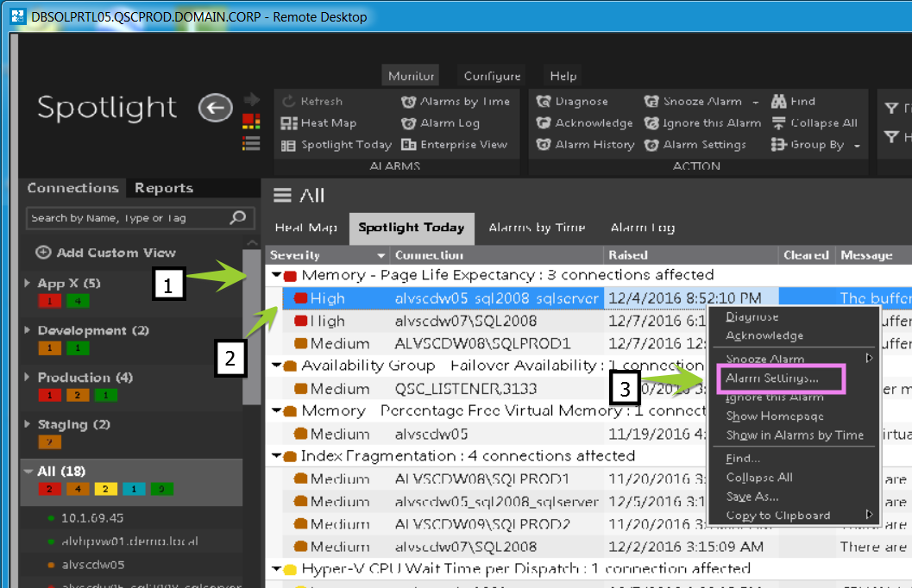912x588 pixels.
Task: Click the list view icon under heat map icon
Action: [x=251, y=143]
